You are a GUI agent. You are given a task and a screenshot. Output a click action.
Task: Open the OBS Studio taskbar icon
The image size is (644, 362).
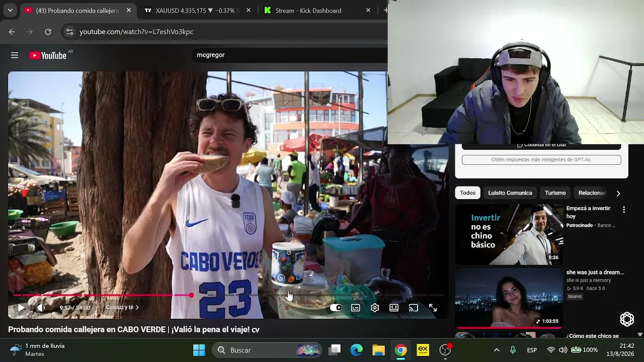(x=445, y=350)
